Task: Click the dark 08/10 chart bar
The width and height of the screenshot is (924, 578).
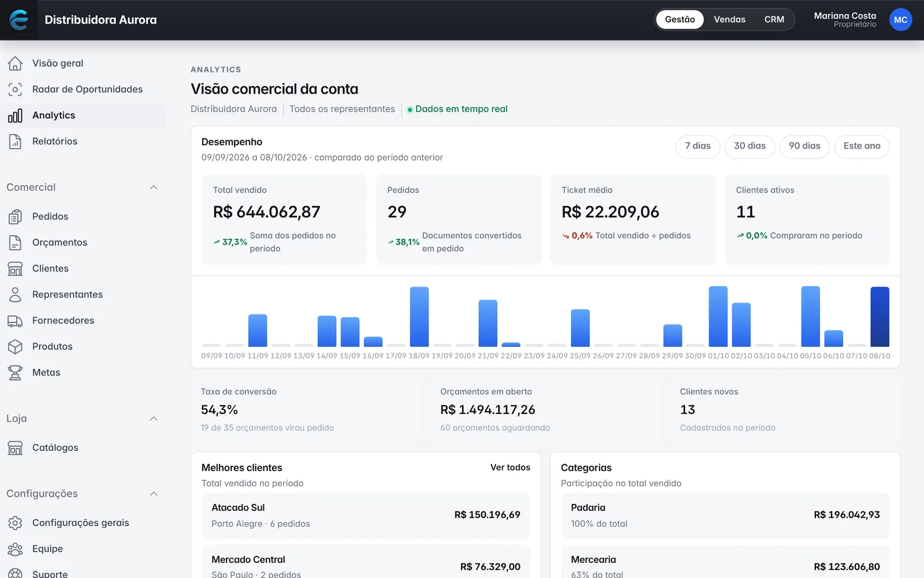Action: coord(880,317)
